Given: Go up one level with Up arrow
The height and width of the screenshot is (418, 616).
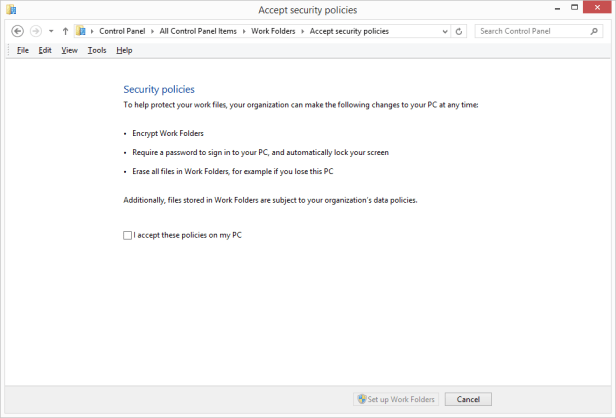Looking at the screenshot, I should point(65,31).
